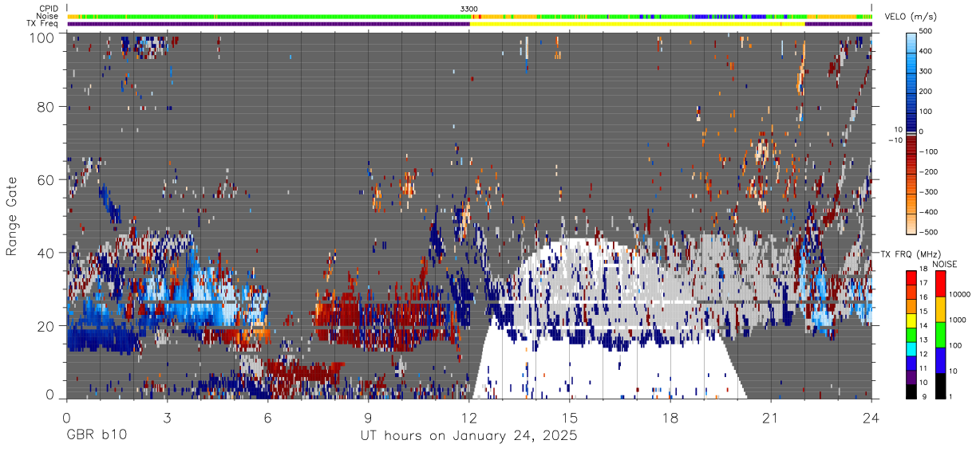Pick the cyan segment of the TX FRQ scale
The image size is (980, 452).
pyautogui.click(x=911, y=348)
